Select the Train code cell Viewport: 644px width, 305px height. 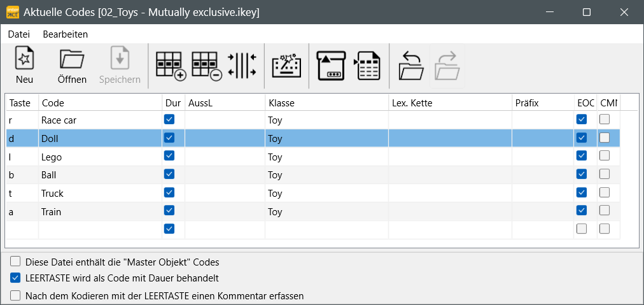[100, 211]
